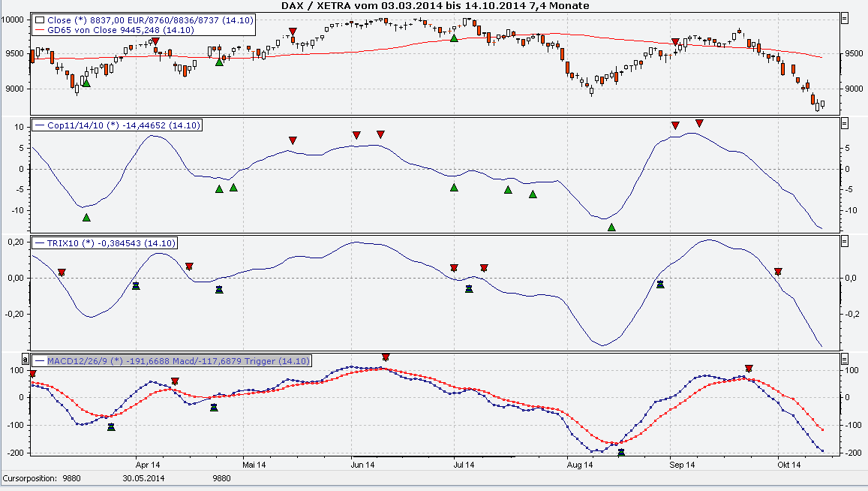
Task: Click the blue line sample of TRIX10 legend
Action: 40,243
